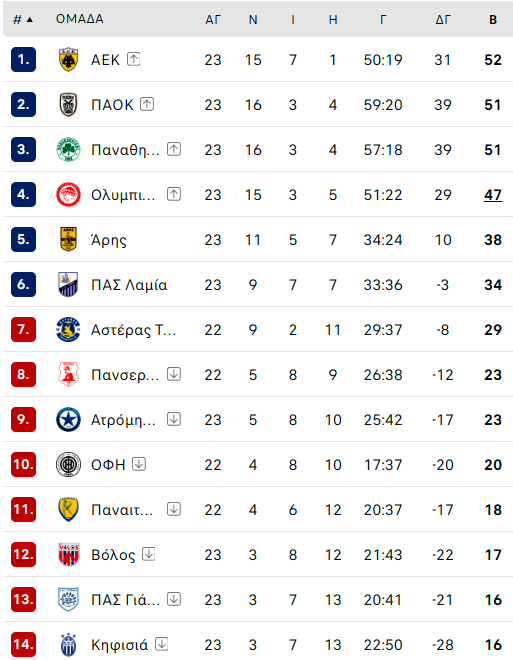Viewport: 513px width, 660px height.
Task: Click the ΠΑΟΚ club logo
Action: click(x=68, y=105)
